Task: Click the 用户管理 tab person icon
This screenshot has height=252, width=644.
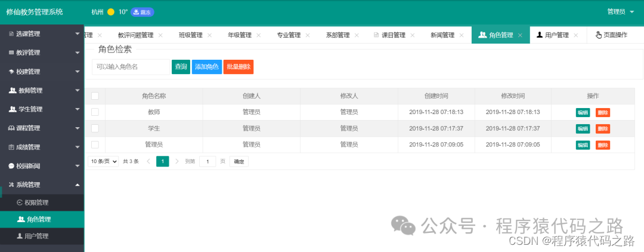Action: [x=540, y=35]
